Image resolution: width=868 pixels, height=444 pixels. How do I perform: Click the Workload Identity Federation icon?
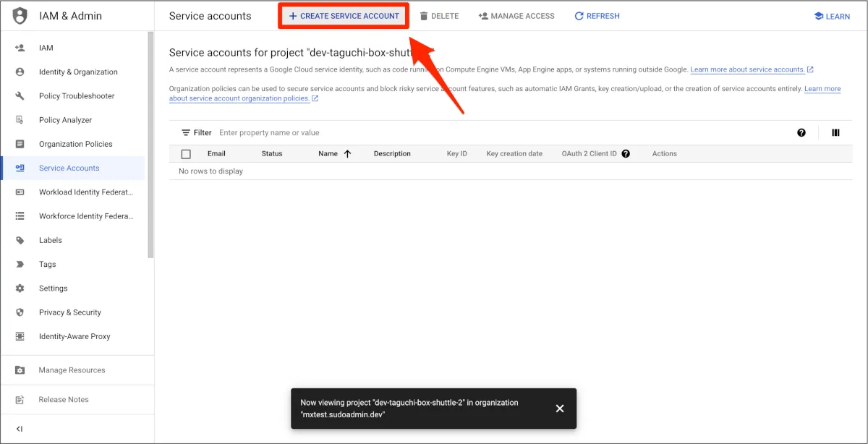(x=20, y=192)
